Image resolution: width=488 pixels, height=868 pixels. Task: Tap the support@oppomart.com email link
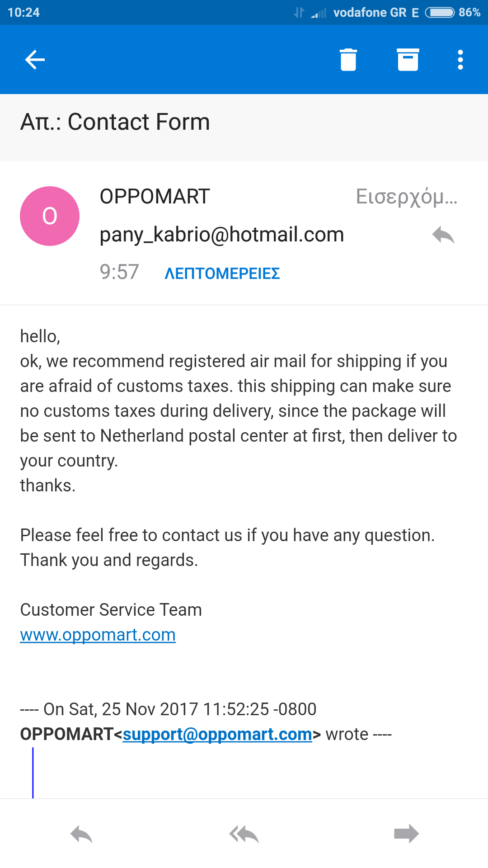pos(217,734)
